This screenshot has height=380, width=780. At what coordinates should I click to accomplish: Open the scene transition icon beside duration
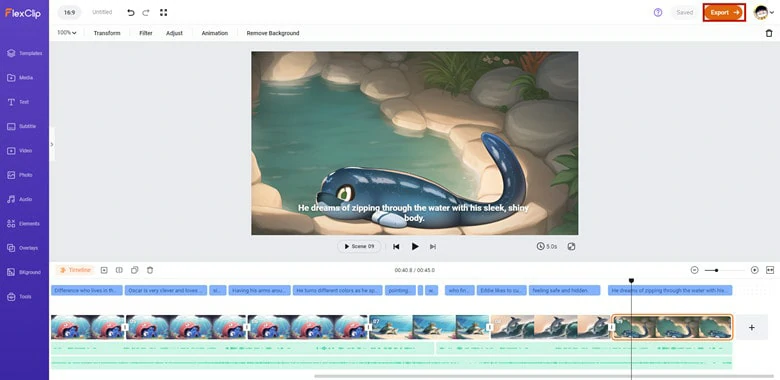[x=571, y=246]
